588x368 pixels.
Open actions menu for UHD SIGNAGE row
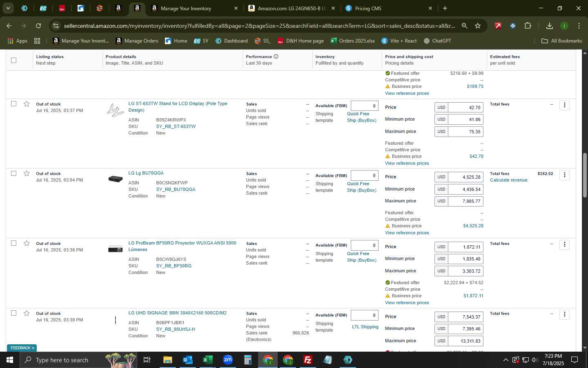(564, 314)
